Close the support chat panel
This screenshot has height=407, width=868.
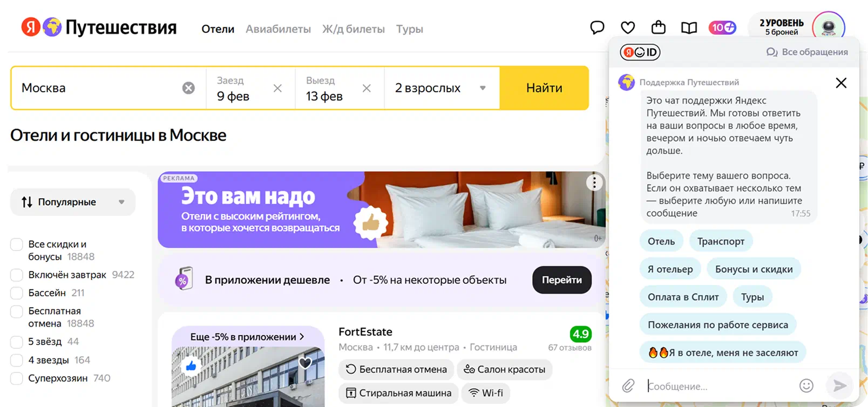pyautogui.click(x=841, y=83)
